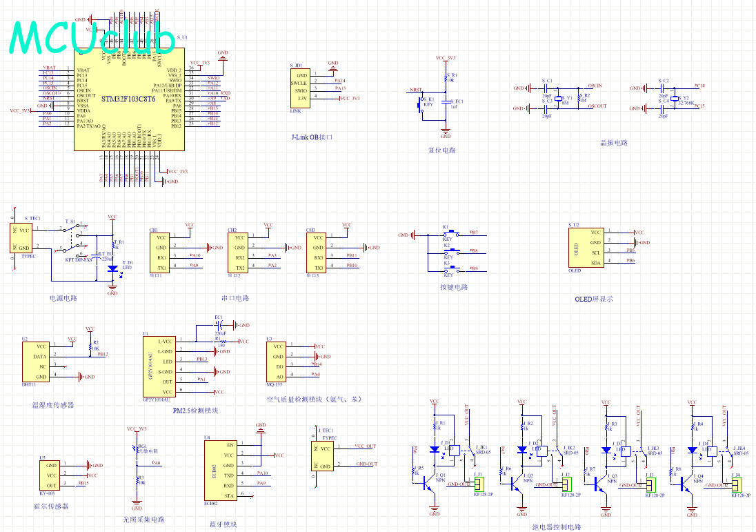
Task: Click the '光照采集电路' label
Action: pos(143,520)
